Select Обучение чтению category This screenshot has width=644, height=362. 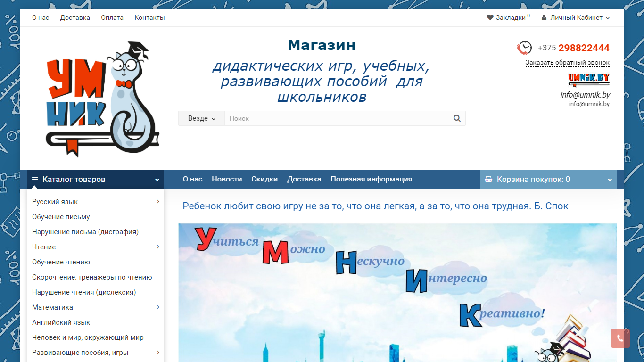(61, 262)
